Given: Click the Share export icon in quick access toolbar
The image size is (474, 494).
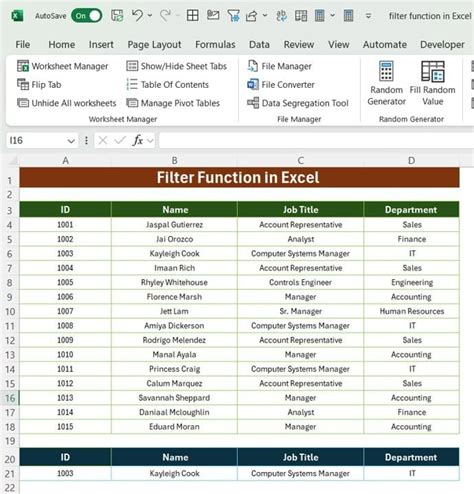Looking at the screenshot, I should [251, 16].
